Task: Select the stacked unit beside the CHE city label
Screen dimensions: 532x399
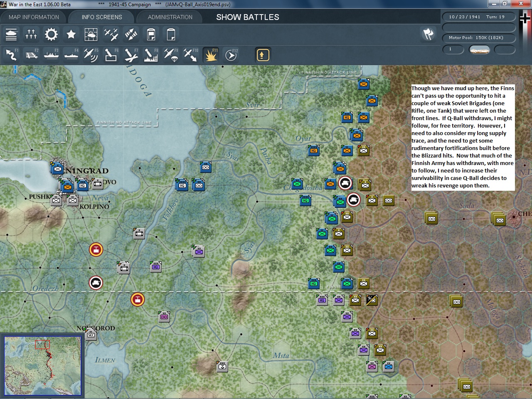Action: click(x=499, y=219)
